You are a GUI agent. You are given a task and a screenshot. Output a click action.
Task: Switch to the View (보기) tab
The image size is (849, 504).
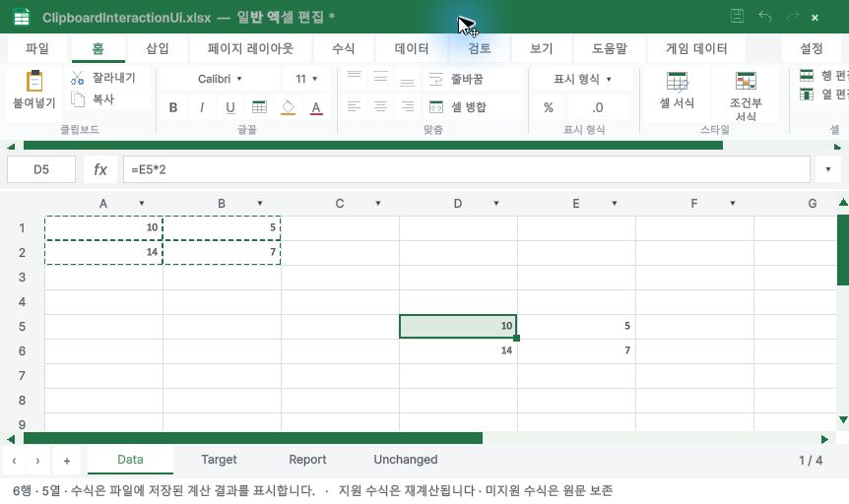pyautogui.click(x=541, y=48)
